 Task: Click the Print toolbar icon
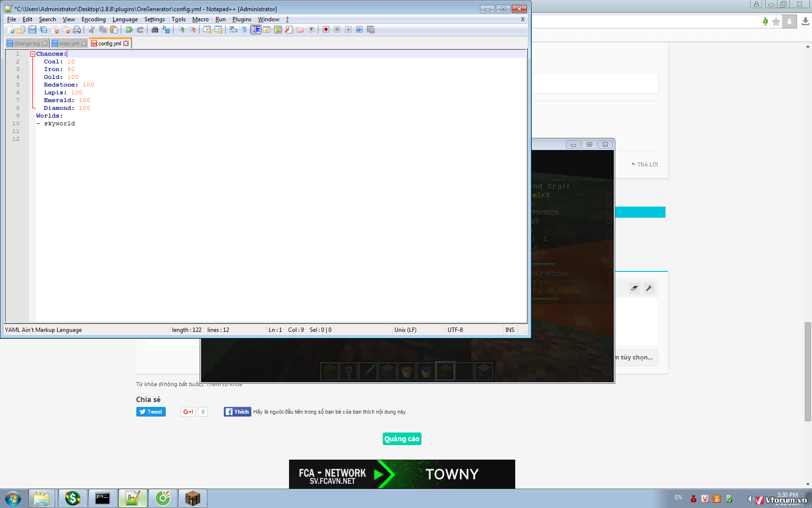tap(77, 30)
